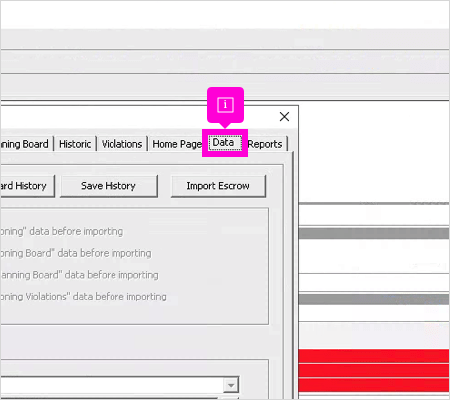The height and width of the screenshot is (400, 450).
Task: Toggle the Zoning Board data before importing option
Action: coord(76,253)
